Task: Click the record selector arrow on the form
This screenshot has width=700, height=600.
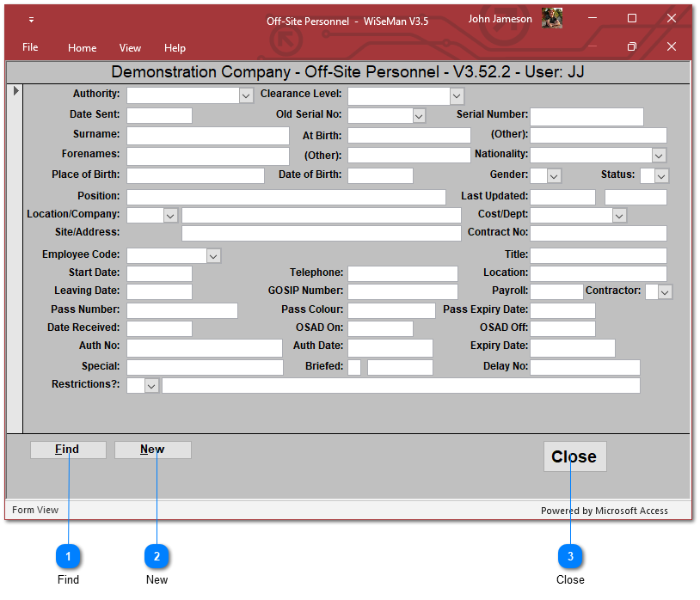Action: (x=15, y=90)
